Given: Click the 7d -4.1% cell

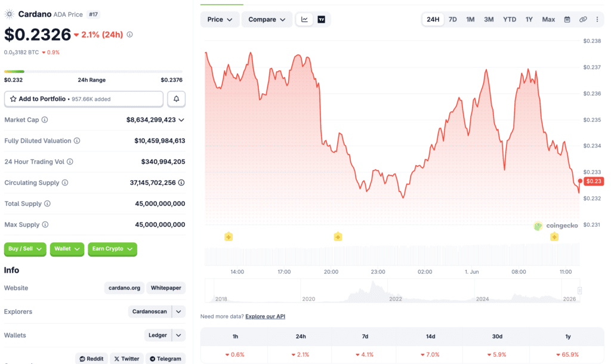Looking at the screenshot, I should tap(365, 354).
